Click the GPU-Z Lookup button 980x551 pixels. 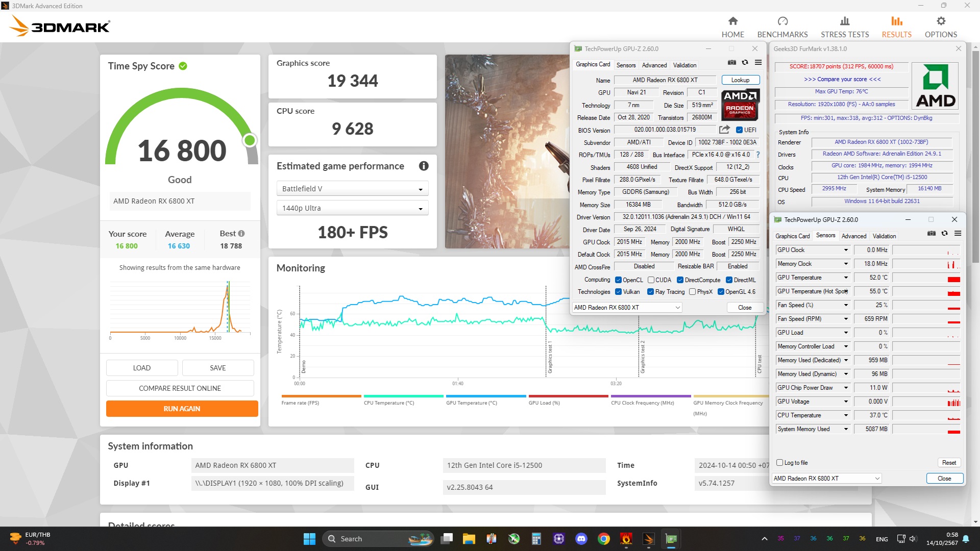pos(740,80)
